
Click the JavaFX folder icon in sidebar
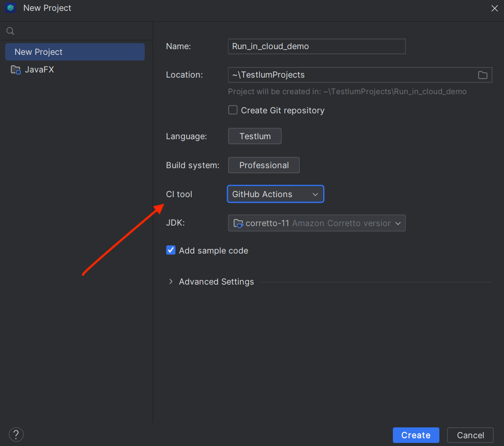click(x=16, y=69)
